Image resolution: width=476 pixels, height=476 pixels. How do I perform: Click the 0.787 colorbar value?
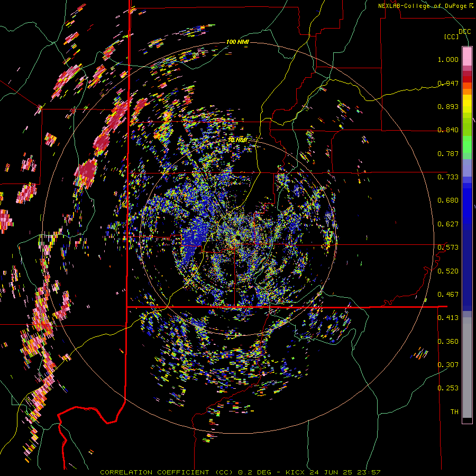pyautogui.click(x=448, y=153)
